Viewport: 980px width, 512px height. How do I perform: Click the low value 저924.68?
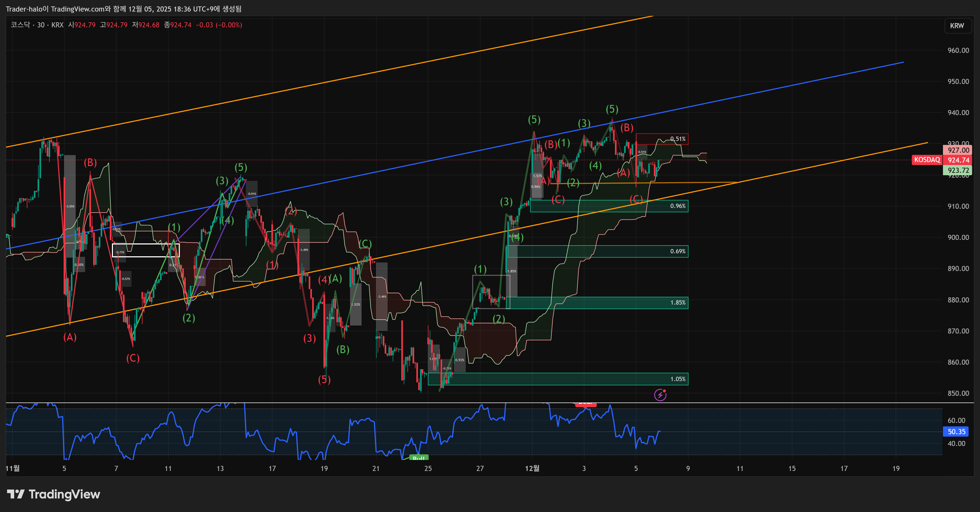(145, 25)
